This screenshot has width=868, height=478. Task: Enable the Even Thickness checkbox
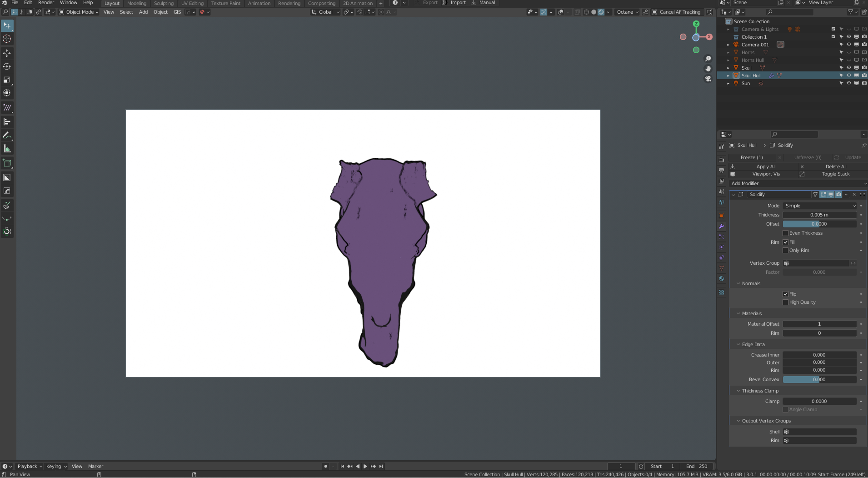pyautogui.click(x=785, y=233)
